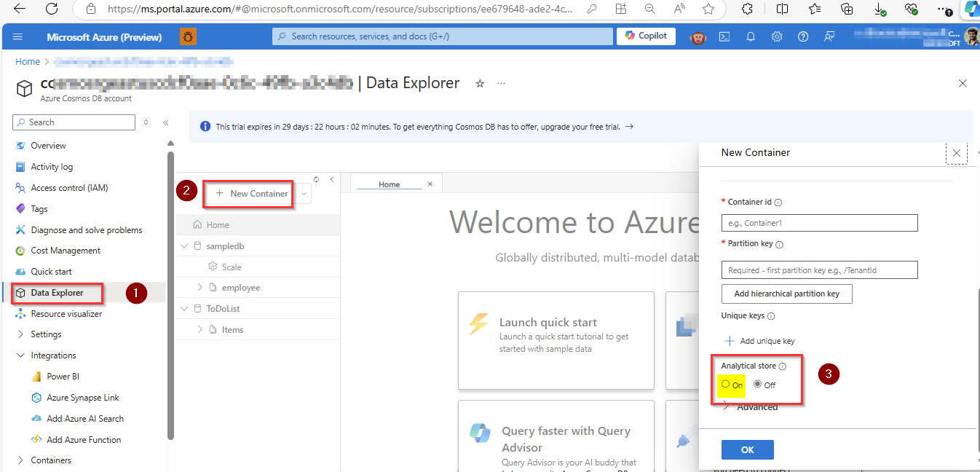Open the feedback icon in top bar
The height and width of the screenshot is (472, 980).
tap(829, 36)
